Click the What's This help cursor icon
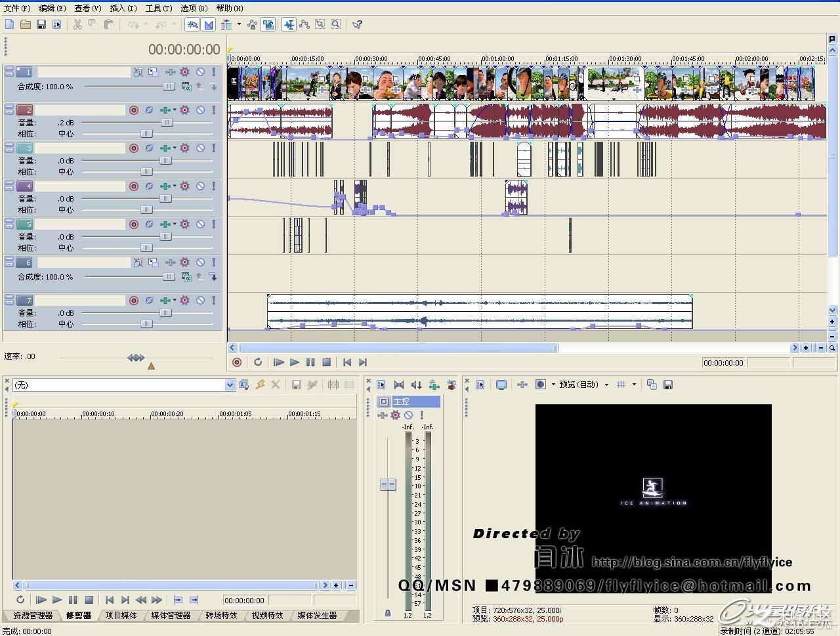 (x=357, y=24)
